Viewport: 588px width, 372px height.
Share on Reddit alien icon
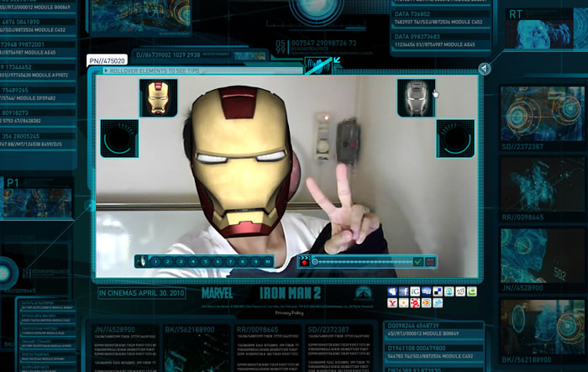pos(460,291)
